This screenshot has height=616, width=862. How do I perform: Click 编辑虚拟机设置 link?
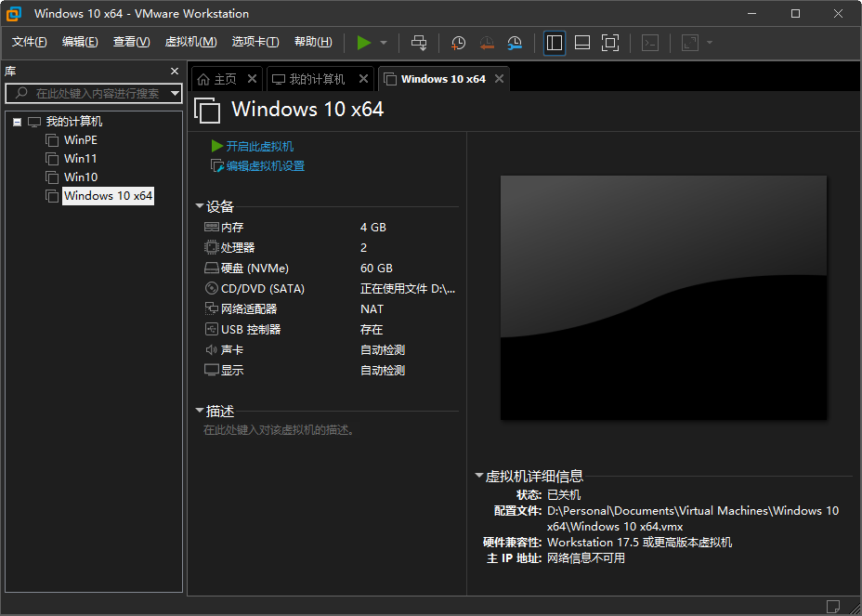(265, 166)
